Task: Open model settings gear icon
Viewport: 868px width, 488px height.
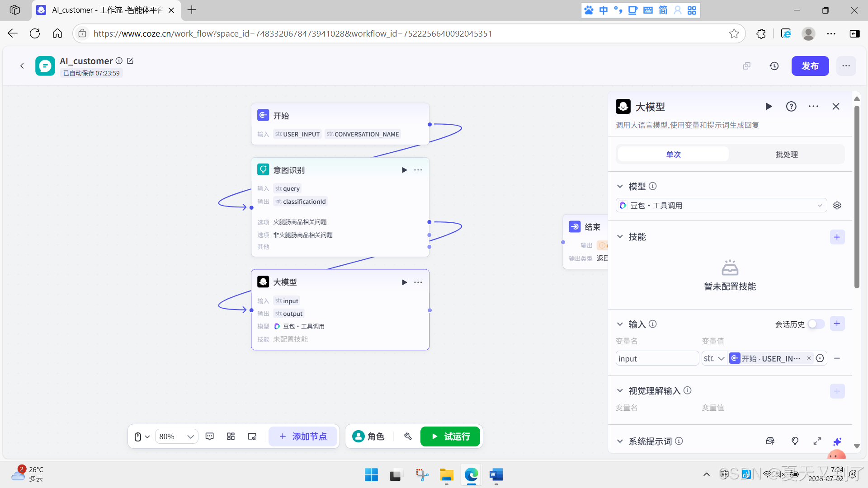Action: [x=837, y=206]
